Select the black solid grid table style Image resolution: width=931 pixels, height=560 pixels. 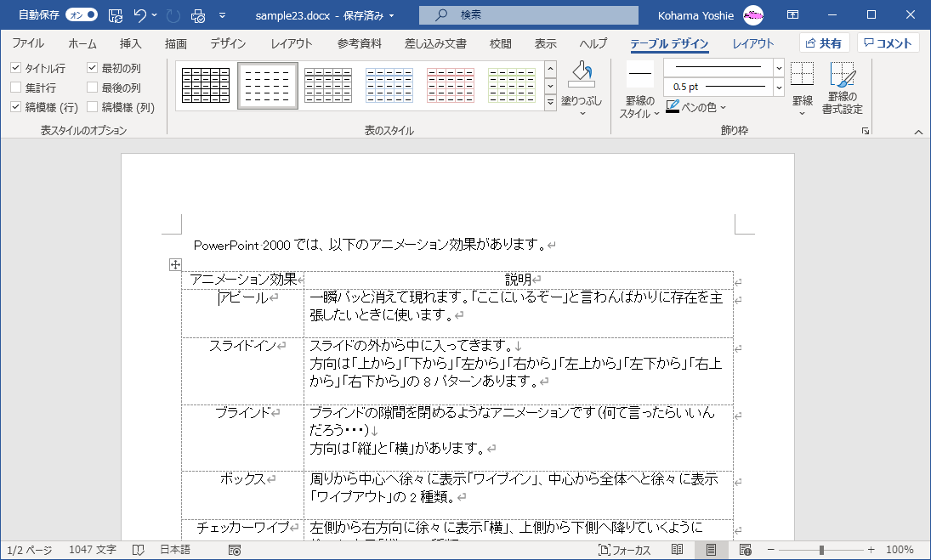point(206,86)
